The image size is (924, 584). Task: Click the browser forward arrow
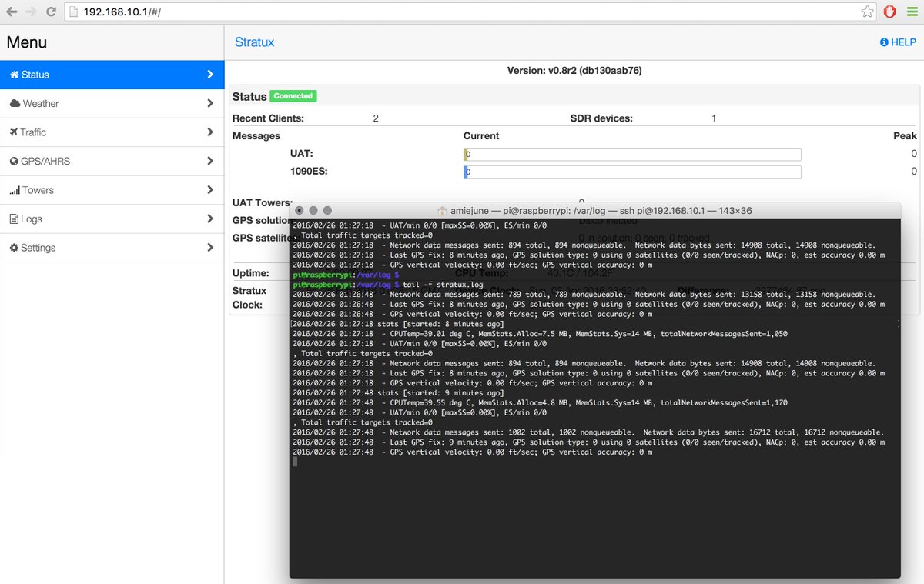point(31,12)
